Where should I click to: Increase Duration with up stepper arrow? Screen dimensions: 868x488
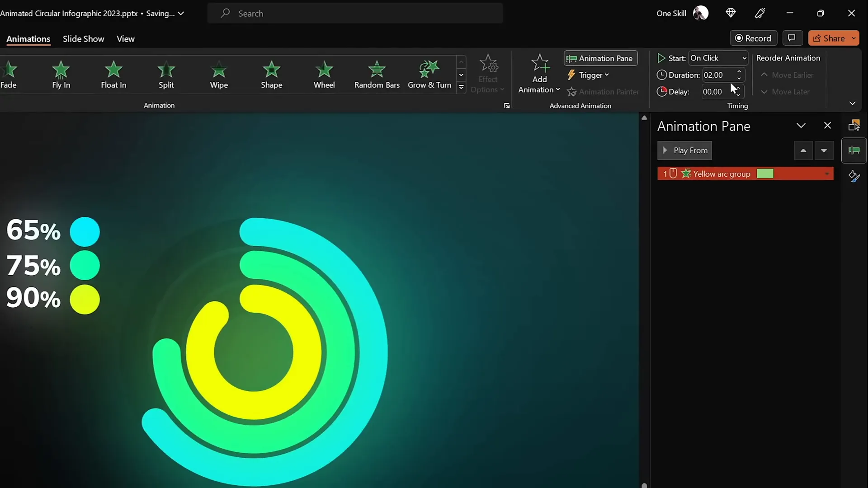(739, 71)
